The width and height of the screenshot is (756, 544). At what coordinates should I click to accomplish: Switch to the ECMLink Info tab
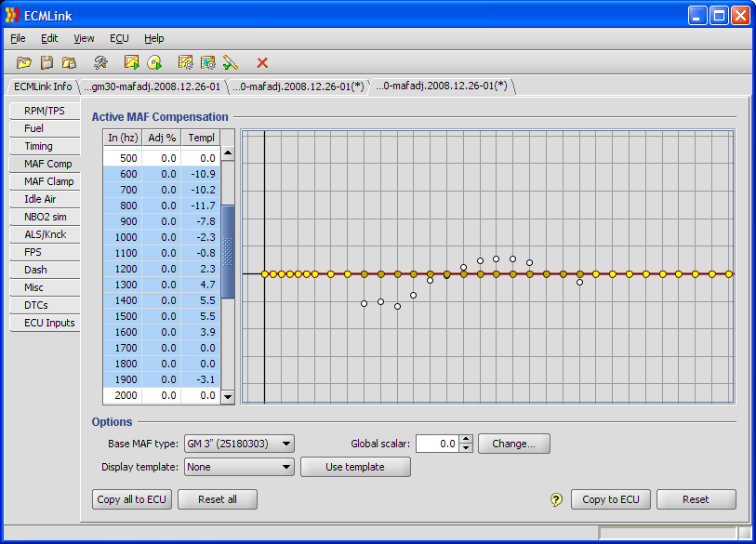[43, 86]
